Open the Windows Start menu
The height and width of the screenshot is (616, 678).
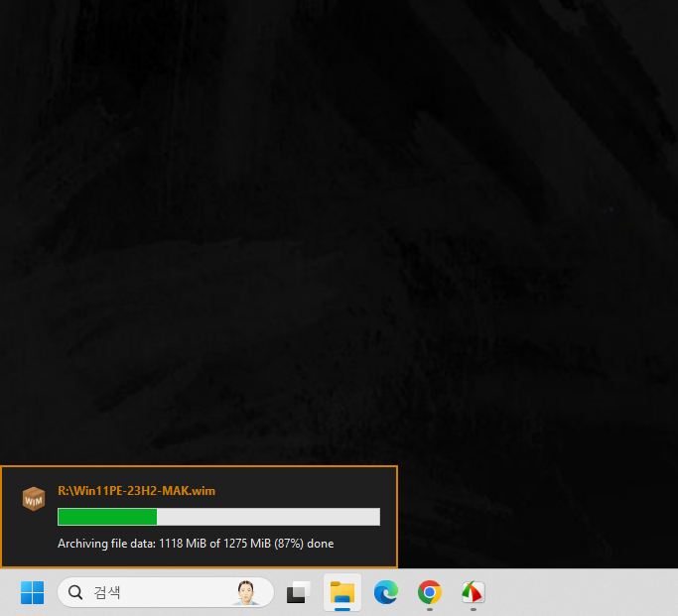click(32, 592)
